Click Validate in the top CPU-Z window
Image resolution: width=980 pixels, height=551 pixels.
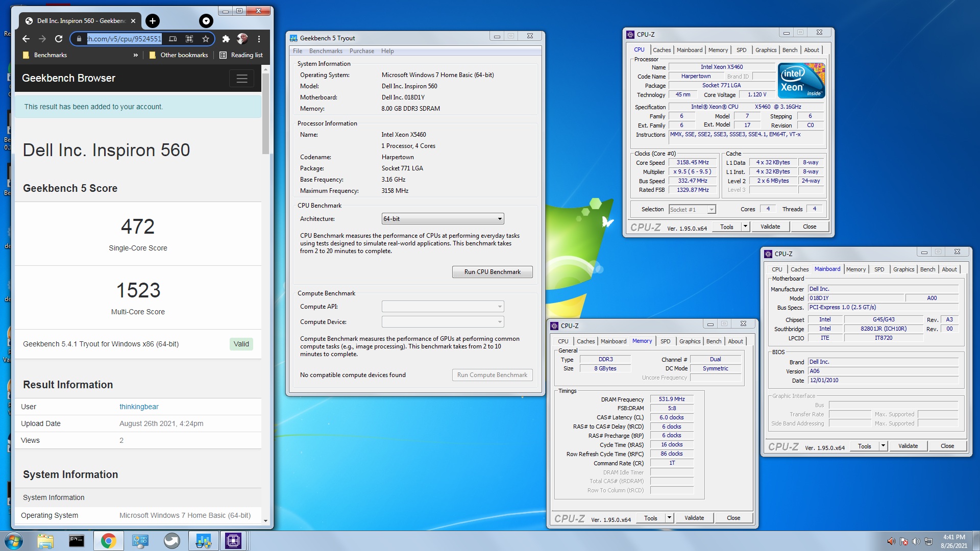770,227
